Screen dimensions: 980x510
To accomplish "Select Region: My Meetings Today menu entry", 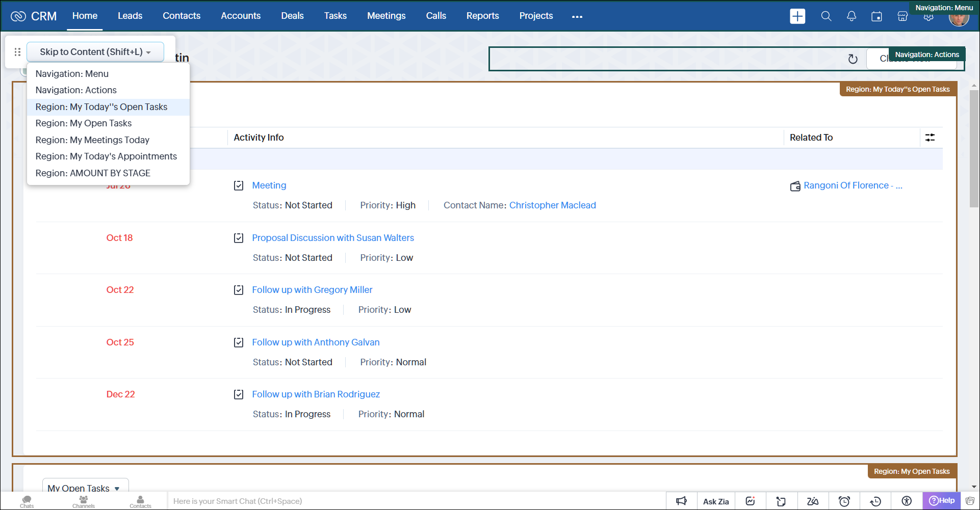I will [x=92, y=140].
